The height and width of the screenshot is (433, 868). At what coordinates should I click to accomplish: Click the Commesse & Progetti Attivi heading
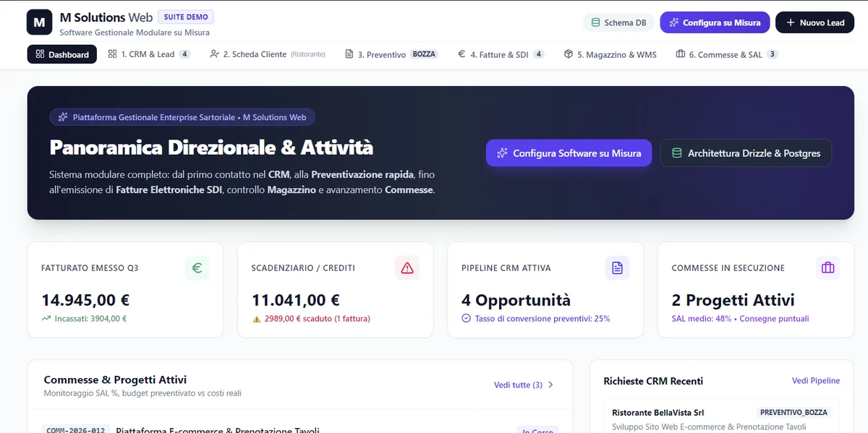tap(115, 380)
